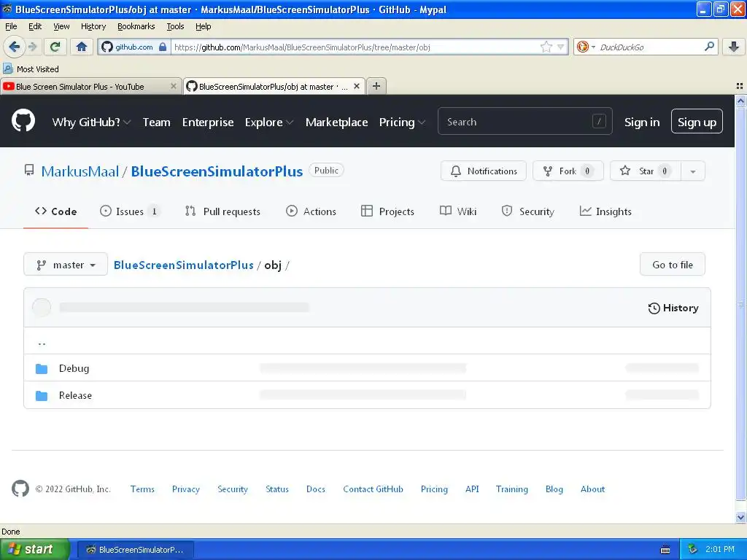Click the browser Forward arrow button
The width and height of the screenshot is (747, 560).
click(x=32, y=47)
